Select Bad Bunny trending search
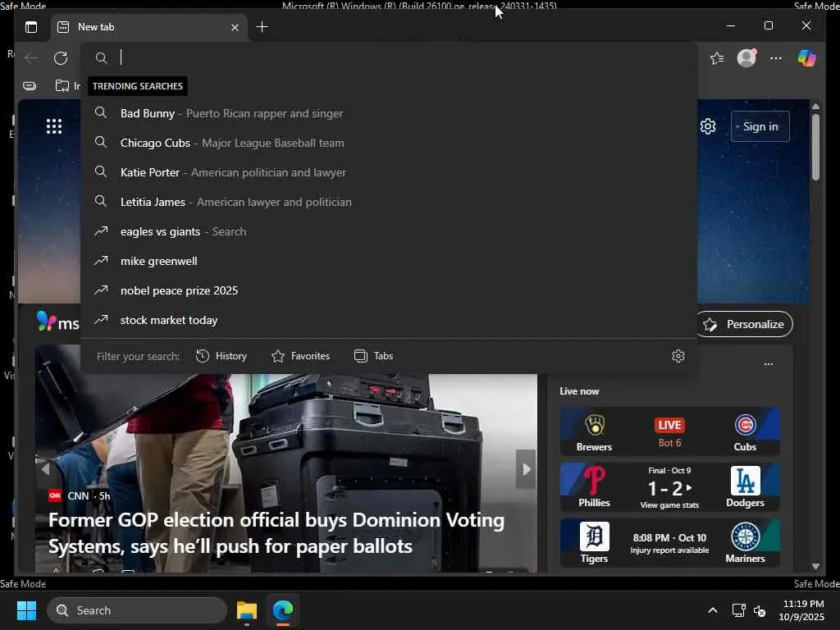 389,113
